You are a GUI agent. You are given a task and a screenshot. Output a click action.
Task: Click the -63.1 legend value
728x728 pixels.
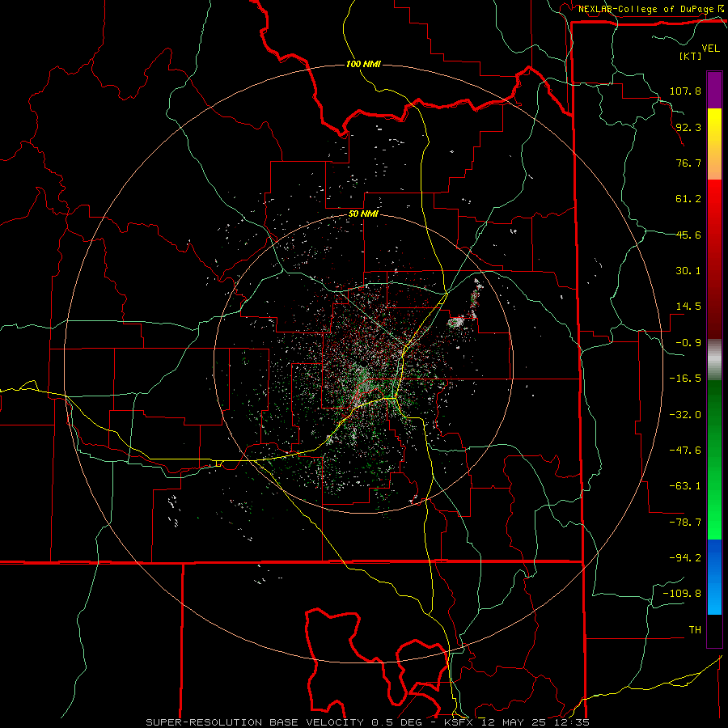(685, 486)
